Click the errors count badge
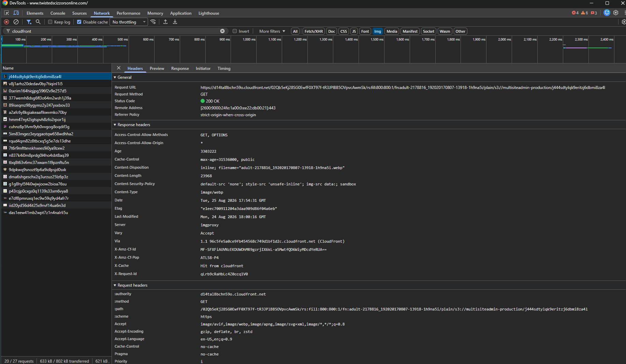Viewport: 626px width, 364px height. 575,13
